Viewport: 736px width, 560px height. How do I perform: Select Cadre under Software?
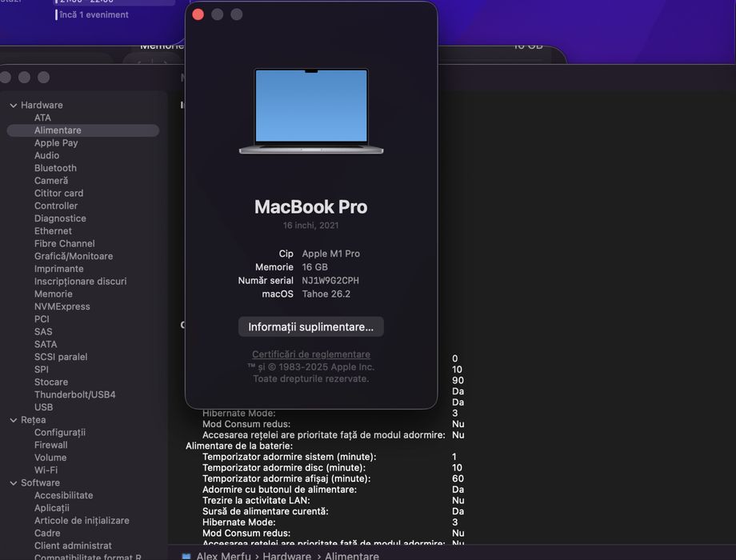tap(47, 534)
